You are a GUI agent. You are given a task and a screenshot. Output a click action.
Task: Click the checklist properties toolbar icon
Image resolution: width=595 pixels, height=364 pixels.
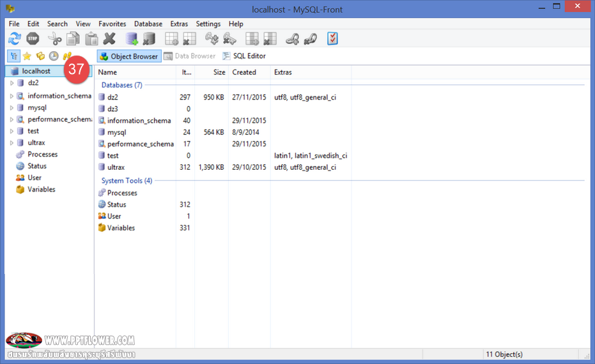click(332, 39)
